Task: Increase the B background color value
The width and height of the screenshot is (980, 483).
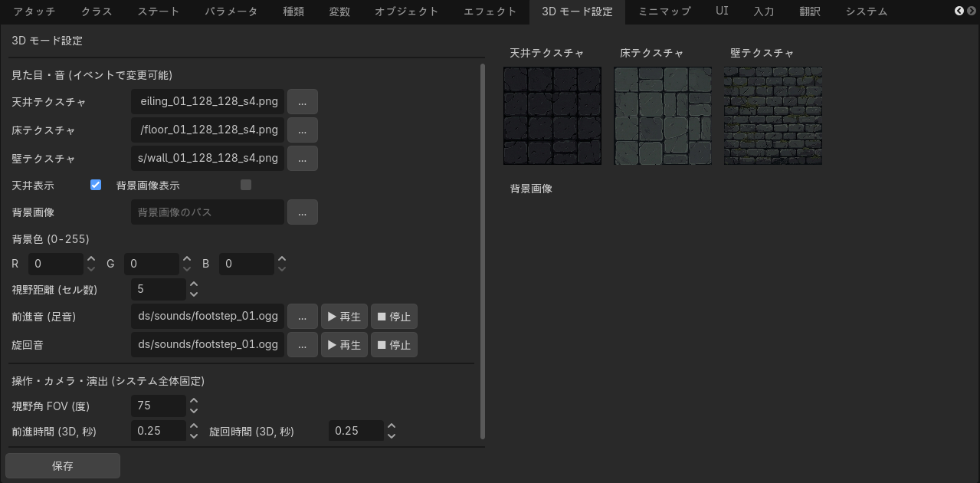Action: (x=282, y=259)
